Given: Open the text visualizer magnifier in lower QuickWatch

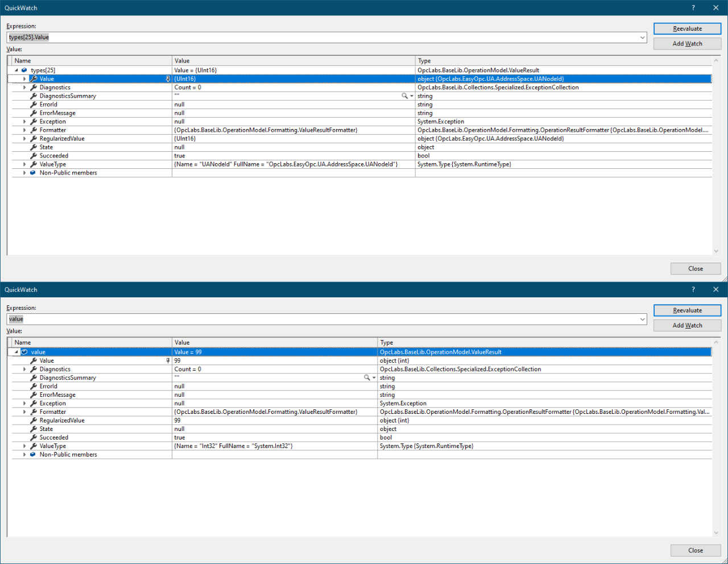Looking at the screenshot, I should pyautogui.click(x=367, y=378).
